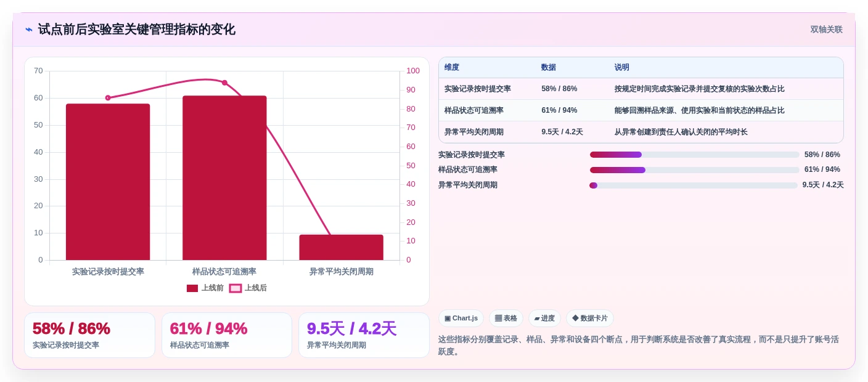Select table cell 实验记录按时提交率

[x=478, y=89]
